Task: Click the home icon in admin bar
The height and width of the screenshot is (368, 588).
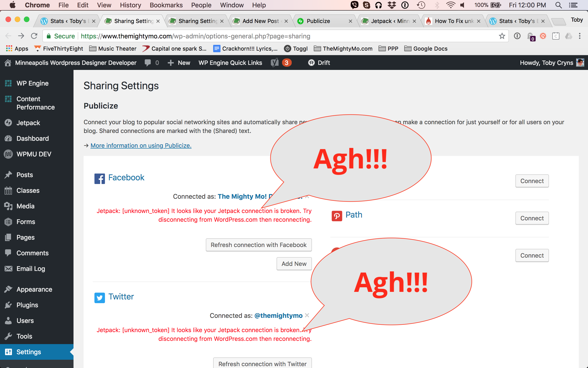Action: point(8,63)
